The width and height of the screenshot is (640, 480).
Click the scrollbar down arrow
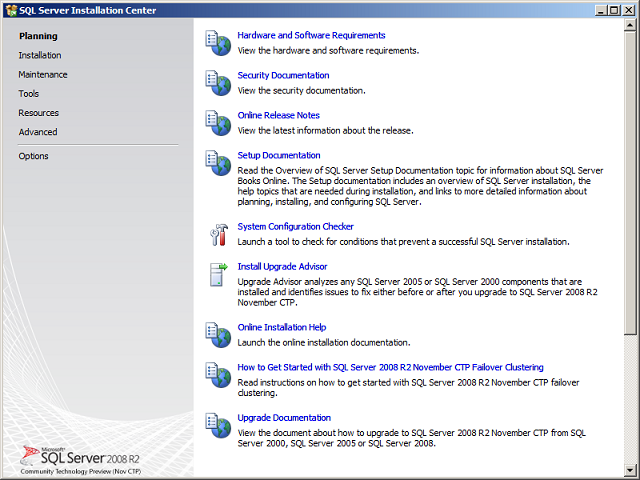click(629, 470)
